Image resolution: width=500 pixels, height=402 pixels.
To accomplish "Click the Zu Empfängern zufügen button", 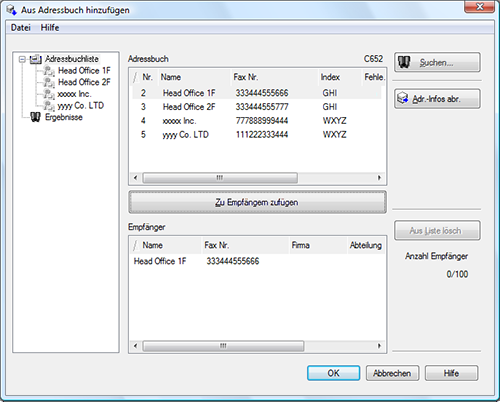I will pyautogui.click(x=257, y=202).
